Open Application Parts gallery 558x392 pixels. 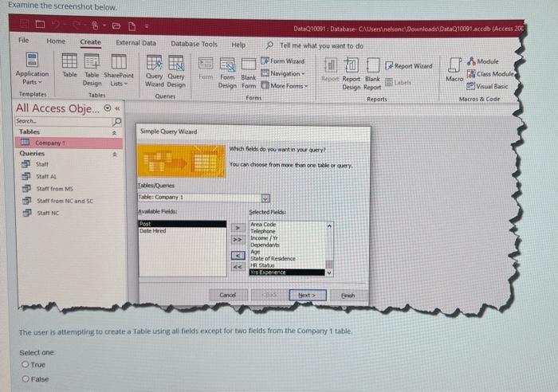32,69
